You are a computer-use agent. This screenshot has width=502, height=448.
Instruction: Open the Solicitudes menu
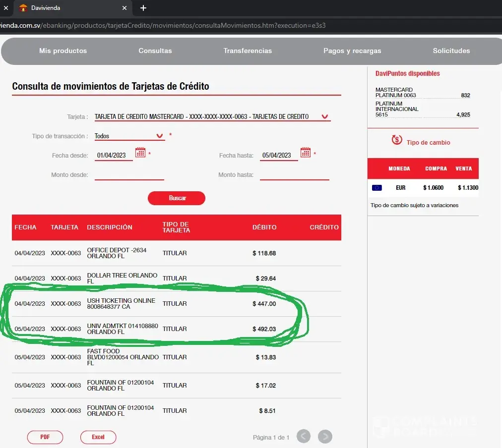click(451, 51)
